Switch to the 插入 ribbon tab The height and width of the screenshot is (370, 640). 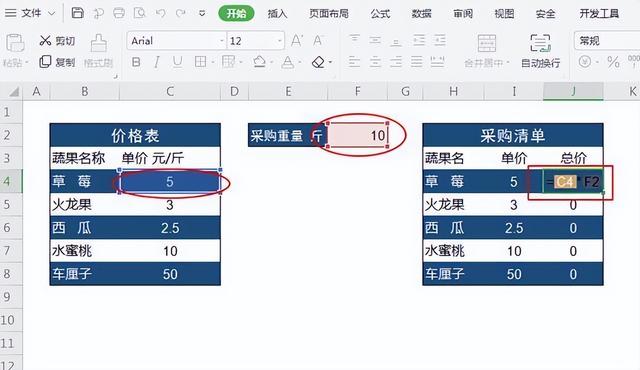pyautogui.click(x=277, y=14)
